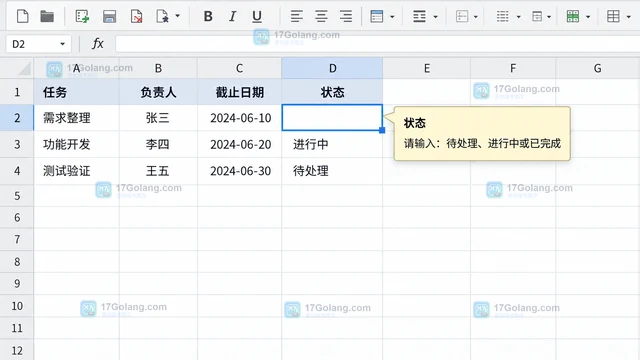This screenshot has height=360, width=640.
Task: Click the cell 功能开发
Action: (x=76, y=144)
